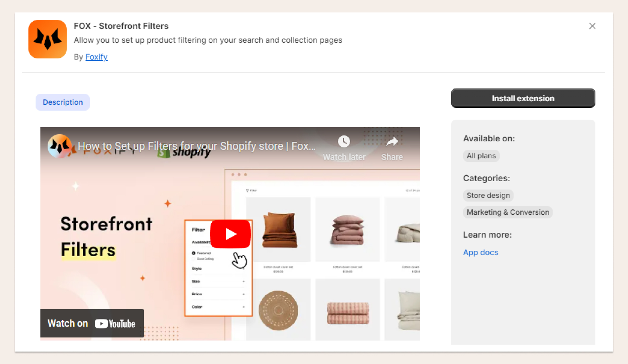This screenshot has height=364, width=628.
Task: Click the Categories: heading
Action: click(x=486, y=178)
